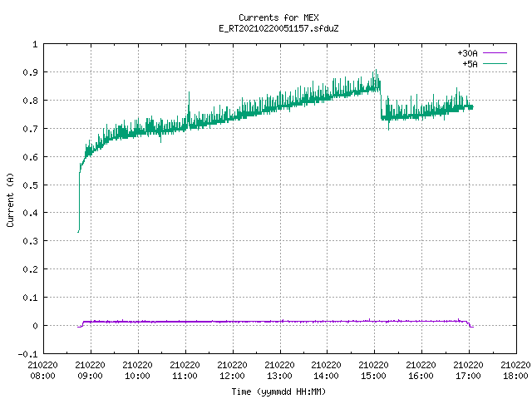
Task: Click the x-axis label 210220 16:00
Action: (x=421, y=371)
